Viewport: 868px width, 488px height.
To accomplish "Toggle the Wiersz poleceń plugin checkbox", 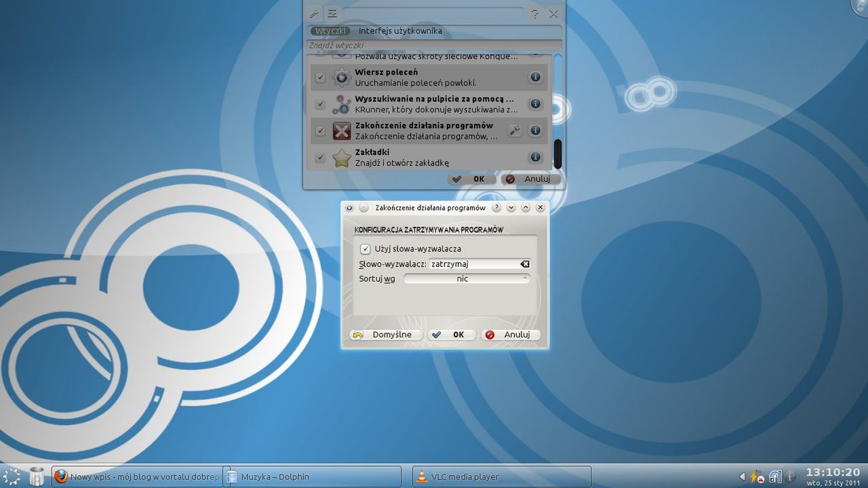I will pyautogui.click(x=321, y=78).
